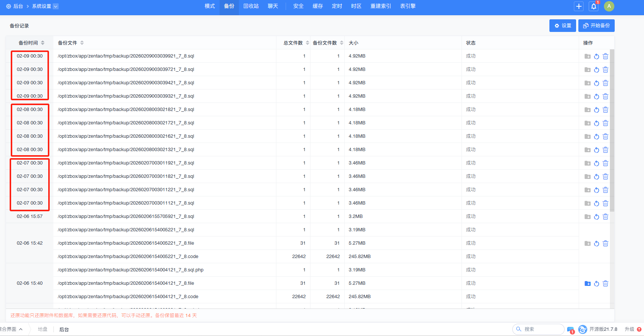Delete the 02-06 15:57 backup

pos(605,217)
